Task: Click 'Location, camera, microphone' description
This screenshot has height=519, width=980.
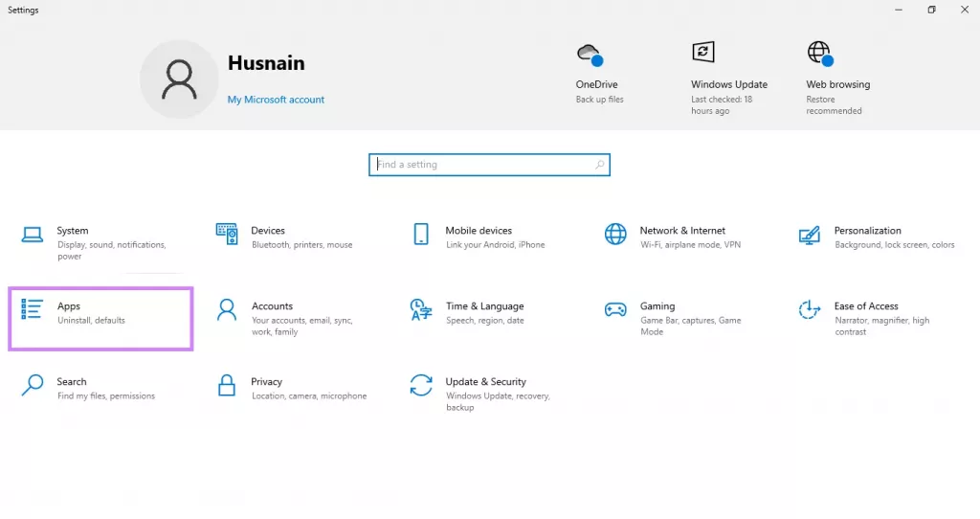Action: (x=309, y=395)
